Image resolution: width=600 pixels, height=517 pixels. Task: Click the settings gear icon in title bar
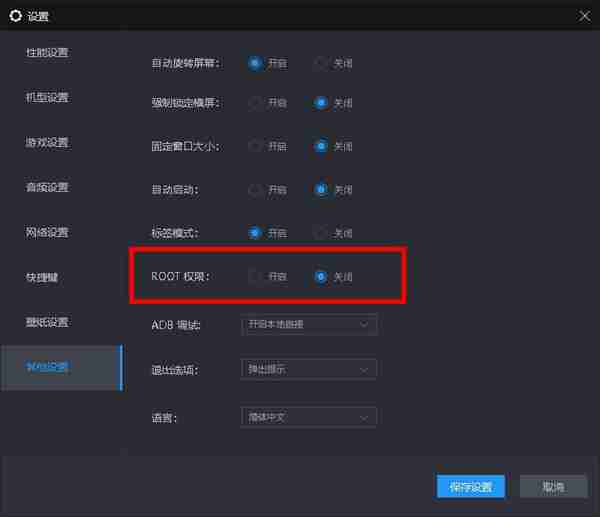point(15,16)
